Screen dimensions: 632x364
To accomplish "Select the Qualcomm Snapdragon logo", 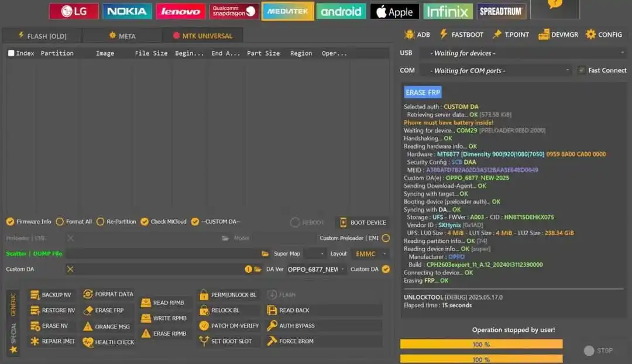I will click(x=233, y=11).
